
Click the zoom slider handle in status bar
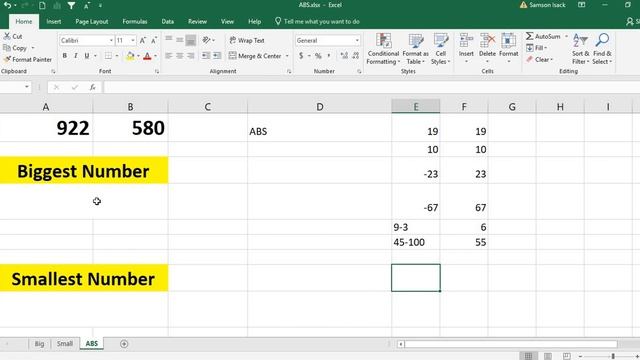[x=613, y=356]
